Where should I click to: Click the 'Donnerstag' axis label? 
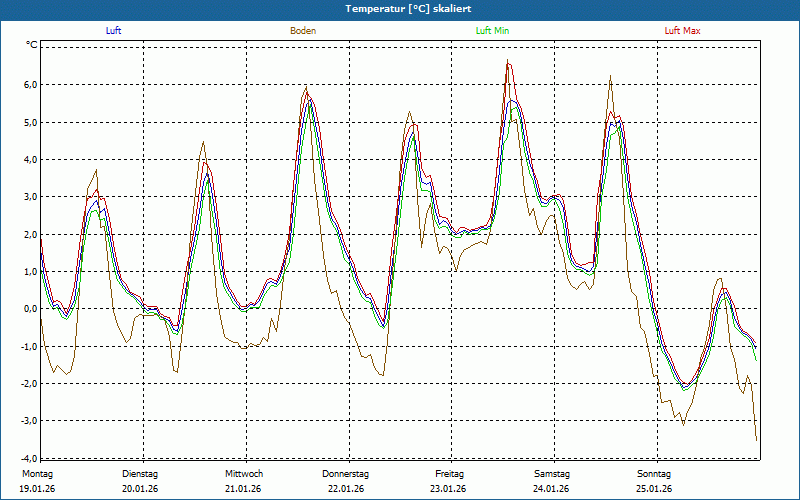click(346, 474)
